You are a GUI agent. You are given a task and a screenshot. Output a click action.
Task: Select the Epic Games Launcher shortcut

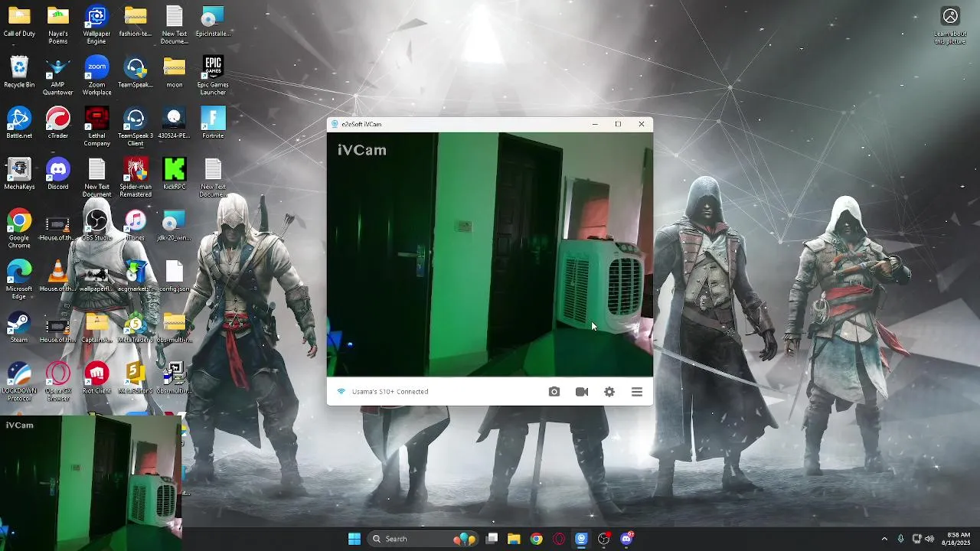click(x=213, y=77)
